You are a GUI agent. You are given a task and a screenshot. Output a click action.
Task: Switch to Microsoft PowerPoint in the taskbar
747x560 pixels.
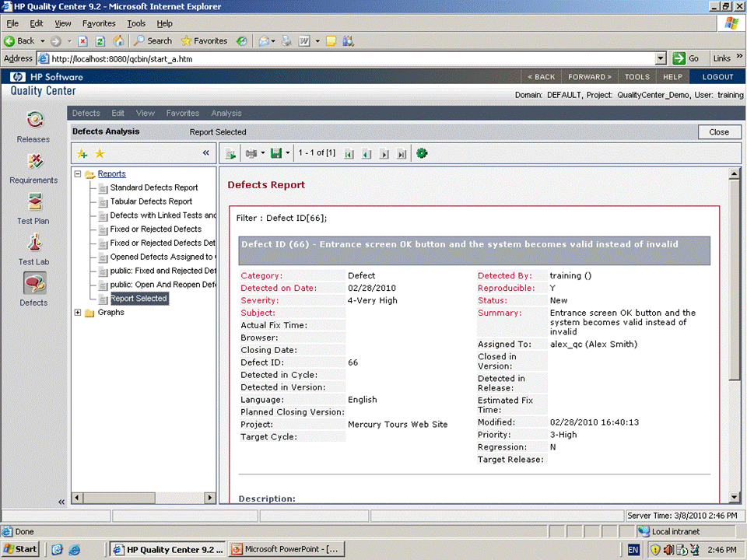pyautogui.click(x=286, y=549)
